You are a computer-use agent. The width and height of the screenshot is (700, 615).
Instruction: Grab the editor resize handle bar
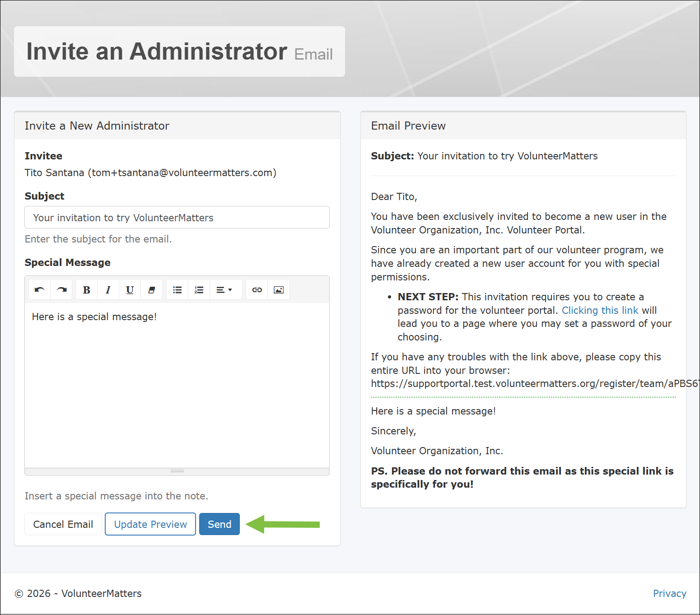pyautogui.click(x=177, y=471)
